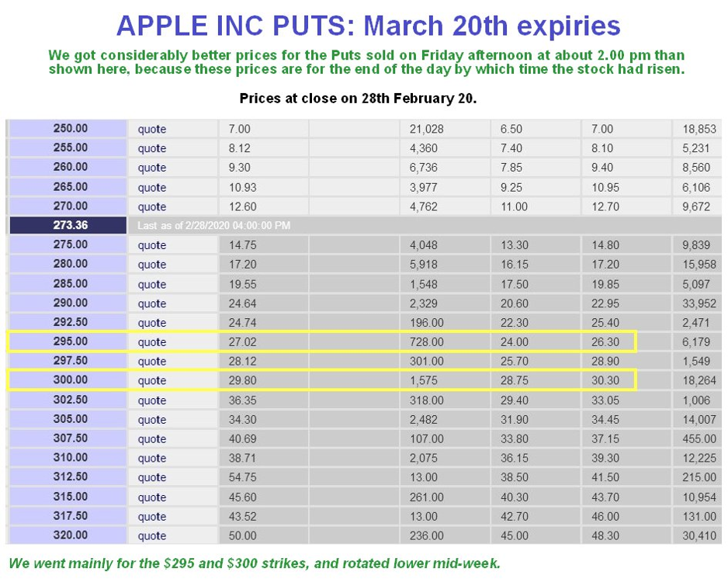
Task: Select the Apple Inc Puts heading
Action: pos(368,26)
